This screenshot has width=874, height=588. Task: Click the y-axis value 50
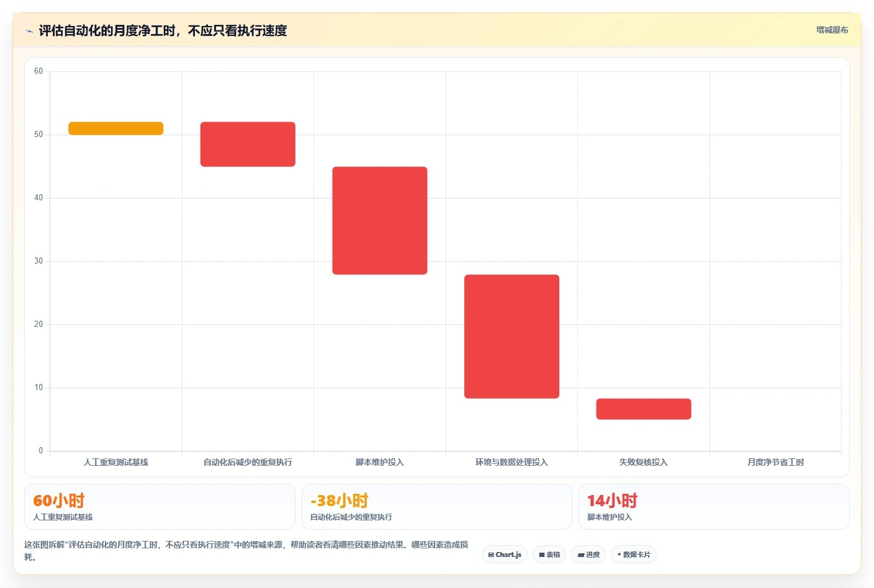[38, 135]
